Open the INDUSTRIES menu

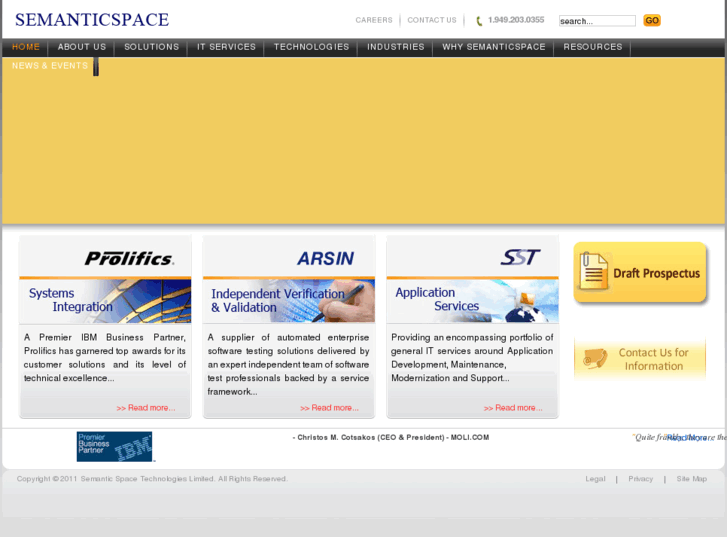point(395,47)
